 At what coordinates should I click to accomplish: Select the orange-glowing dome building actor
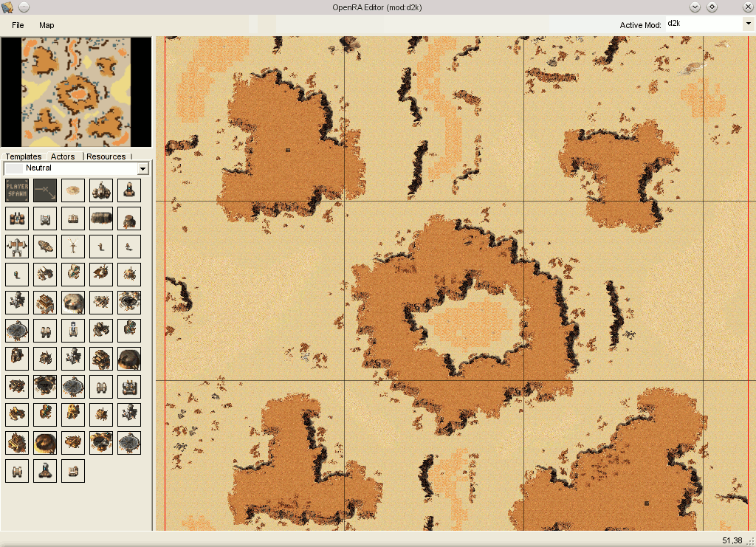point(45,442)
